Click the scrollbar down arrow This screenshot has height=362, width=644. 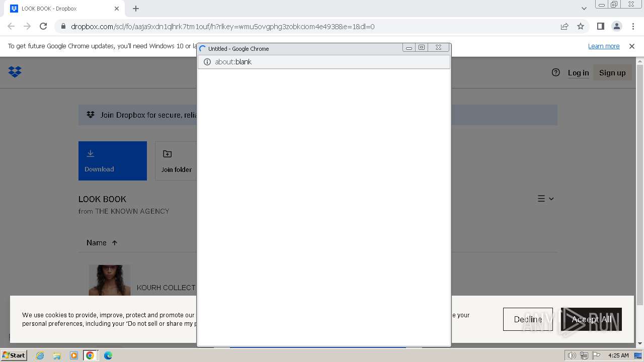pos(640,343)
